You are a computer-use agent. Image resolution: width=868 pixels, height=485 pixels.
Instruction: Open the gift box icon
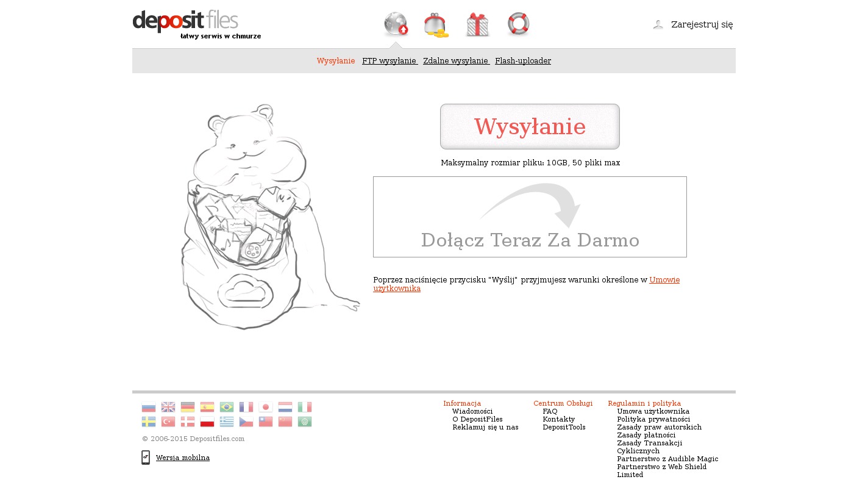click(x=478, y=25)
